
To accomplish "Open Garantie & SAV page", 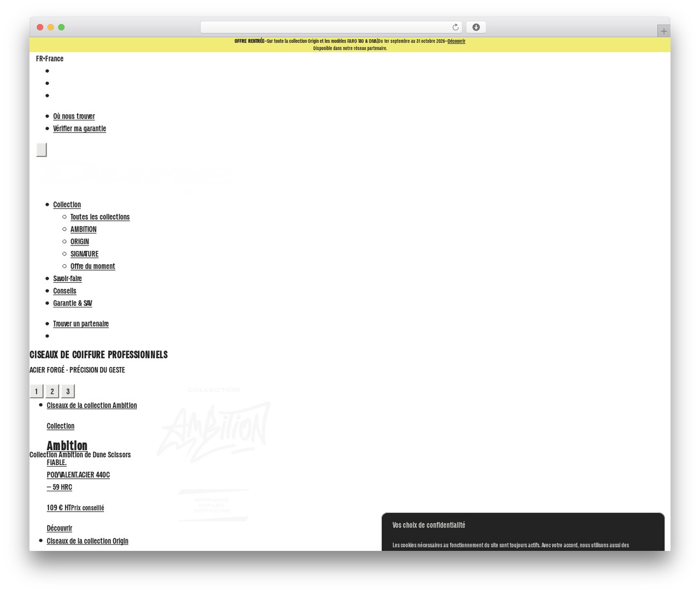I will click(72, 303).
